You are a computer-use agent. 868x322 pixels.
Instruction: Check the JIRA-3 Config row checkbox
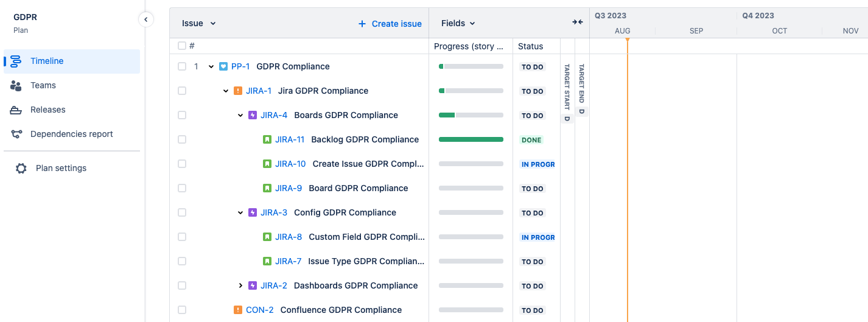pyautogui.click(x=182, y=212)
